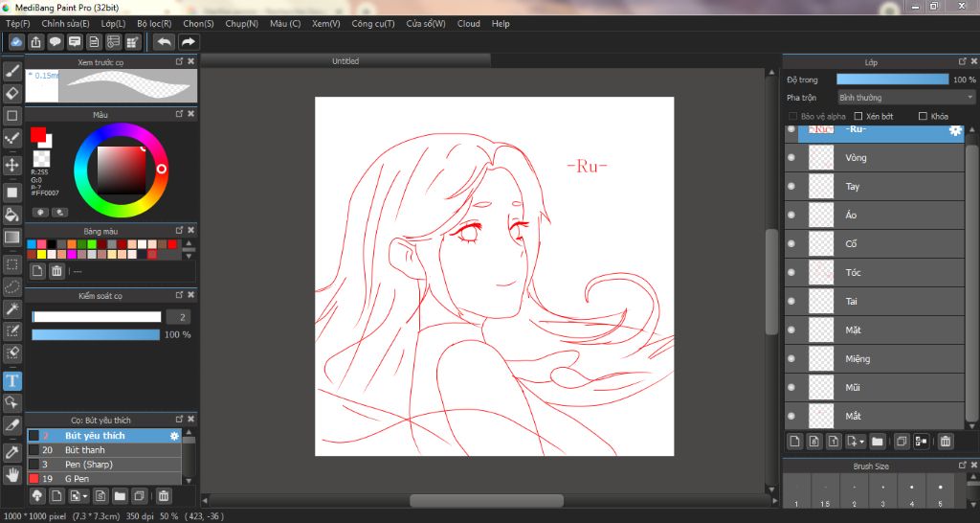Click the Undo arrow in top toolbar
The width and height of the screenshot is (980, 523).
click(x=164, y=42)
